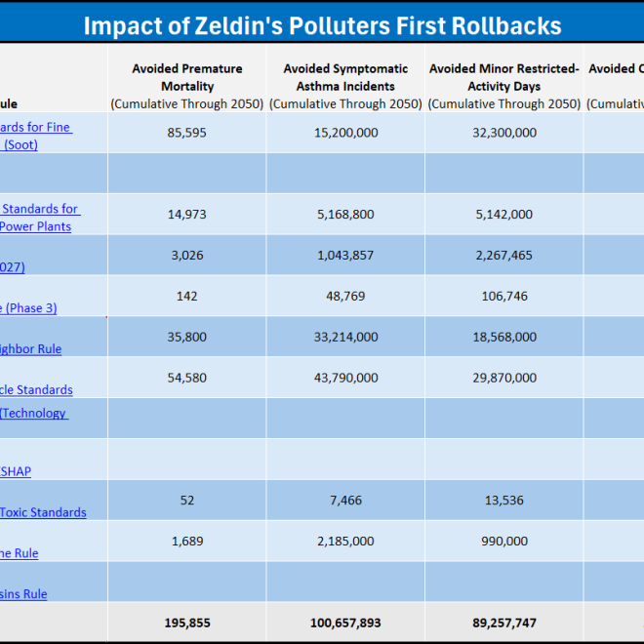Open the 'sins Rule' link
Screen dimensions: 644x644
click(x=23, y=594)
